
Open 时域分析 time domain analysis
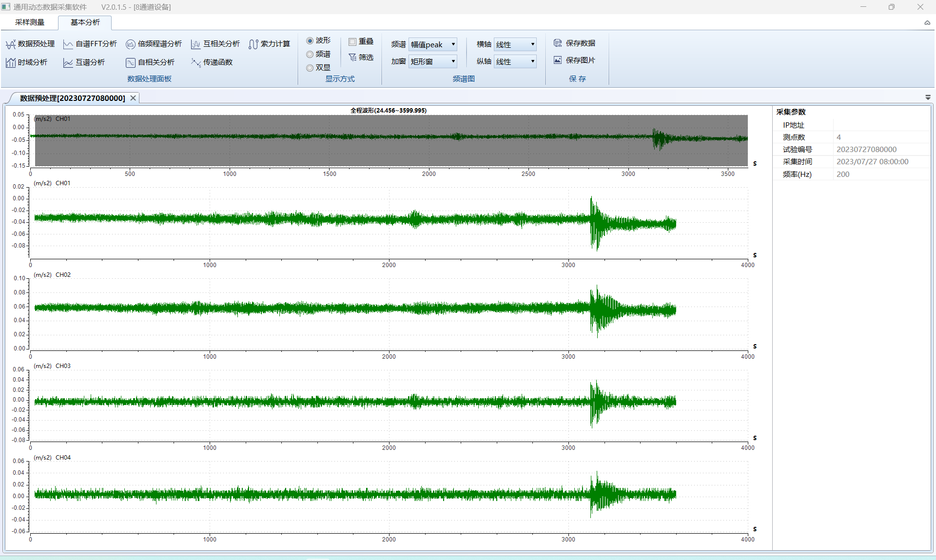point(27,62)
